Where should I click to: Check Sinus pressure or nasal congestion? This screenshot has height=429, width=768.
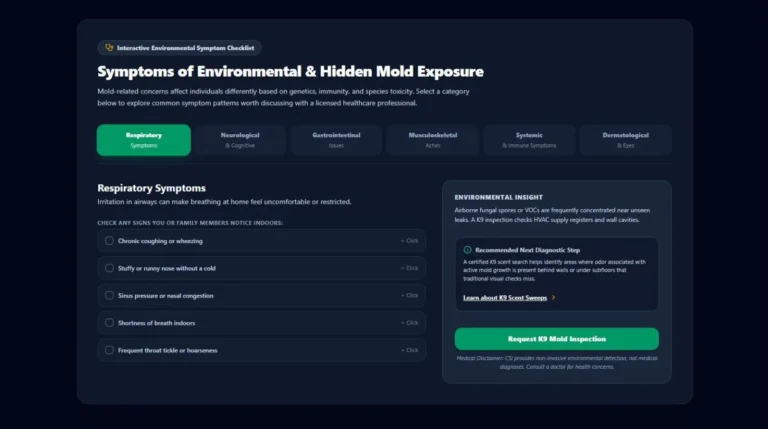(109, 295)
